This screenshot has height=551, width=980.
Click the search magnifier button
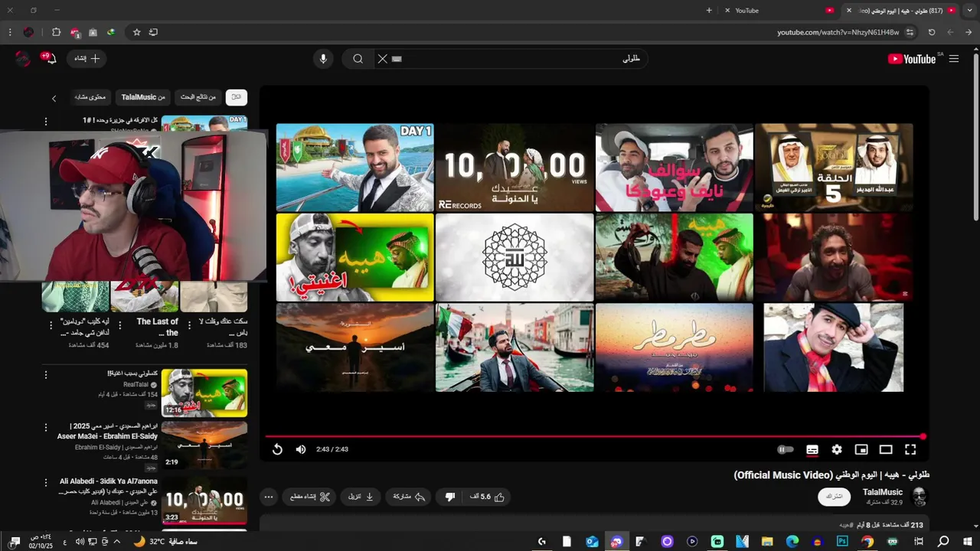(x=358, y=59)
